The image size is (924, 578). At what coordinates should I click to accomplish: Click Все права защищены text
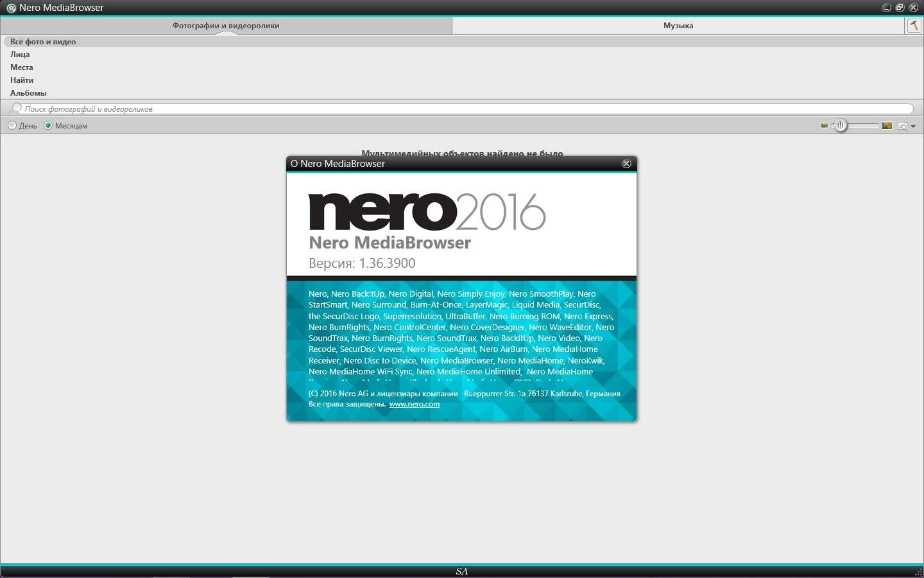pyautogui.click(x=347, y=404)
